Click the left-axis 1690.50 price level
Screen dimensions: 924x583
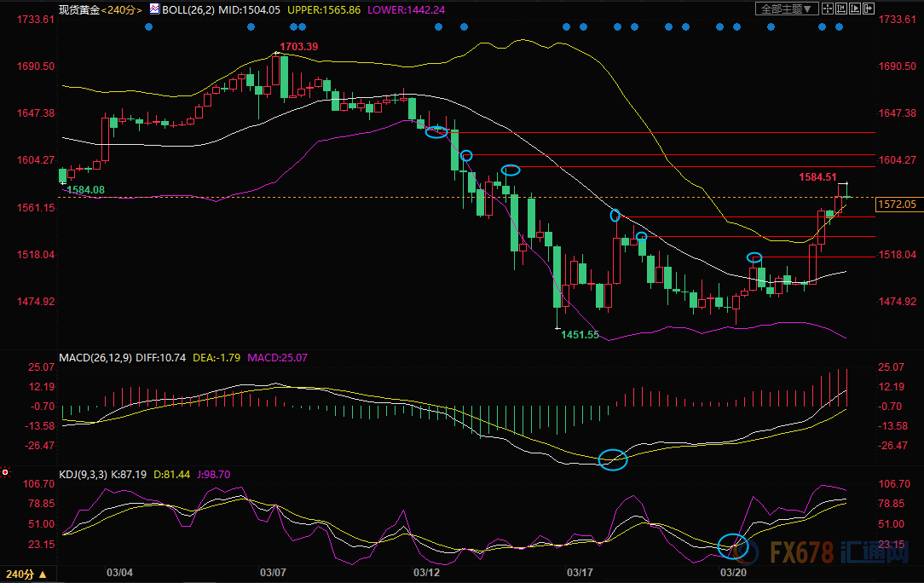(x=35, y=66)
